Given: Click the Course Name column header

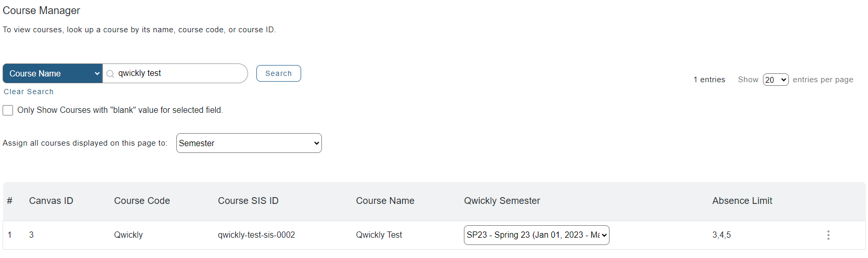Looking at the screenshot, I should (x=385, y=201).
